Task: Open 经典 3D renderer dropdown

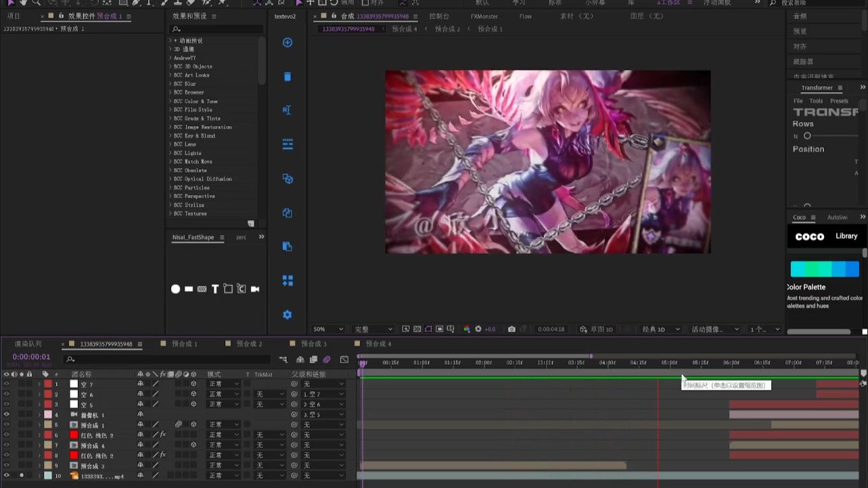Action: (660, 329)
